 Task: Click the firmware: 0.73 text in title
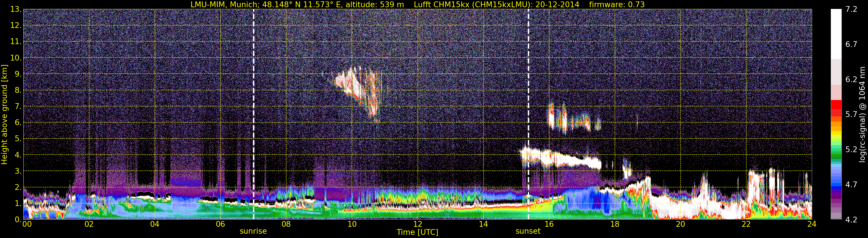tap(617, 4)
